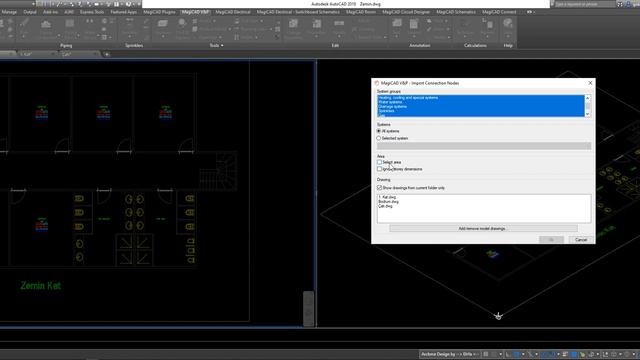Open the MagiCAD Connect ribbon tab

[x=499, y=12]
